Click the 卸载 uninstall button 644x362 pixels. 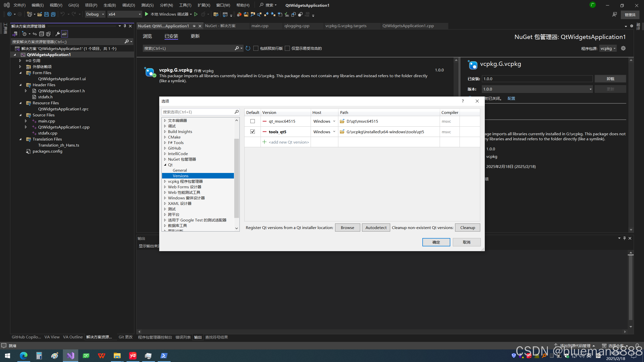click(x=610, y=79)
